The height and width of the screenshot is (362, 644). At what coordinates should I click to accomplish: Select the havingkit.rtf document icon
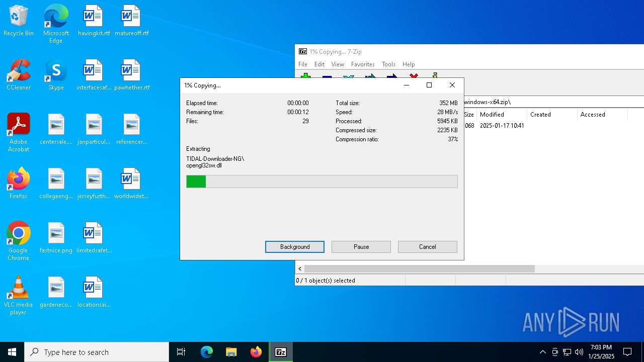click(94, 21)
